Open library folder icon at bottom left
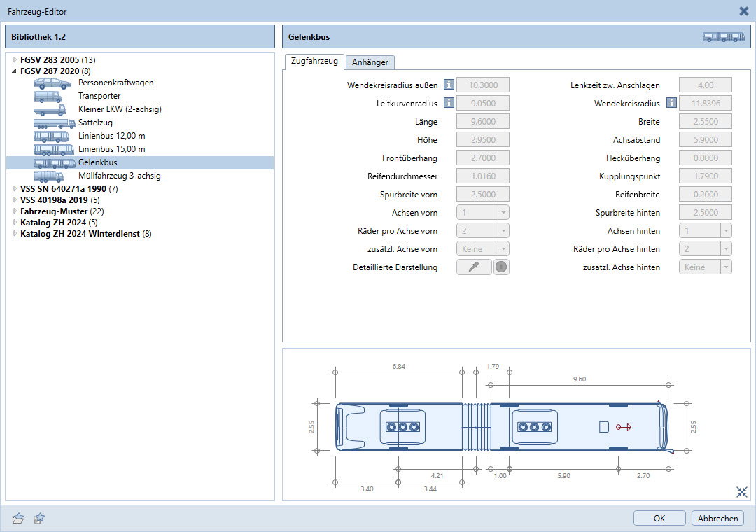 [x=19, y=518]
